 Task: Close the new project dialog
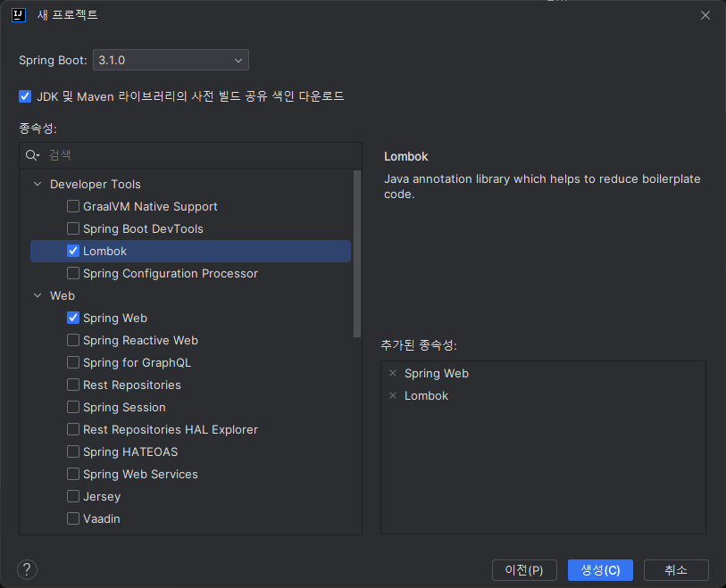(x=705, y=15)
